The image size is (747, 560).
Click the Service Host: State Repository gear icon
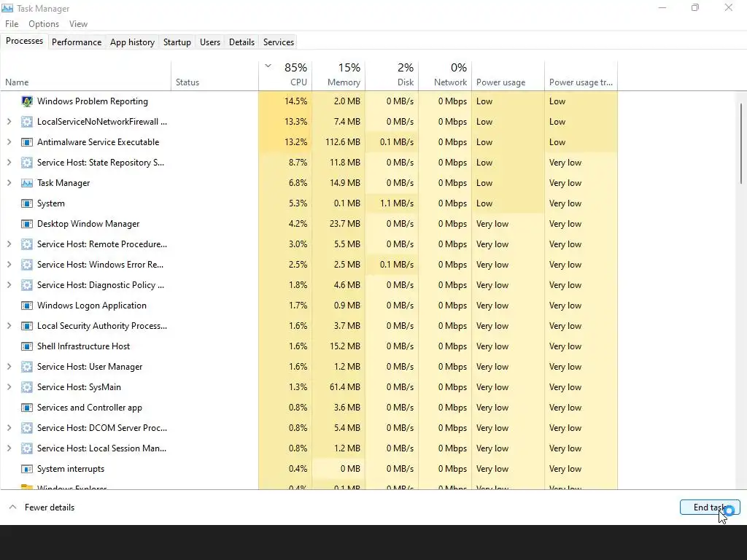[27, 163]
